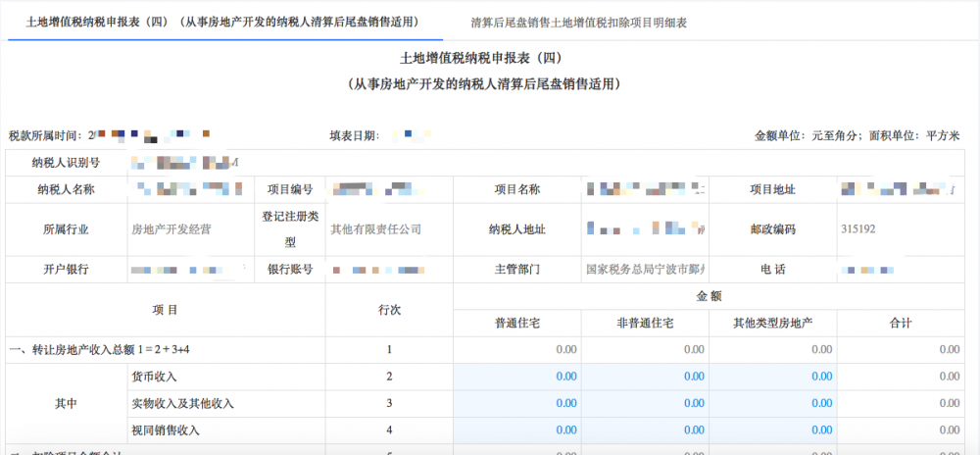The width and height of the screenshot is (980, 455).
Task: Click 货币收入 合计 cell
Action: 899,377
